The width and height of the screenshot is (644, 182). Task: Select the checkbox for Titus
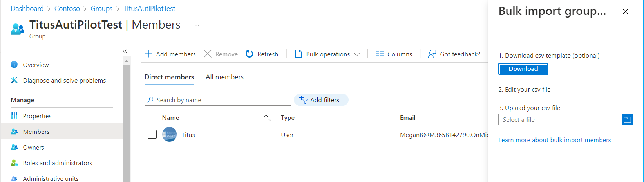(152, 135)
